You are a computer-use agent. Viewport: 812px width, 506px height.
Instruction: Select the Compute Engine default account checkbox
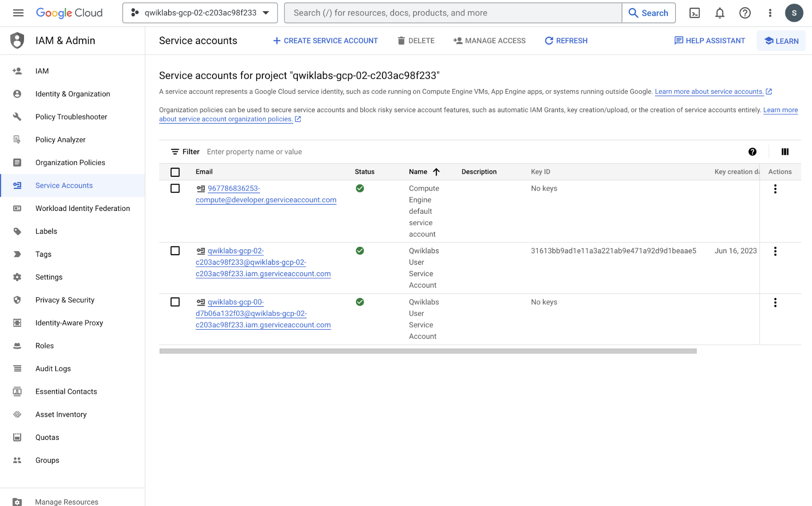point(175,189)
